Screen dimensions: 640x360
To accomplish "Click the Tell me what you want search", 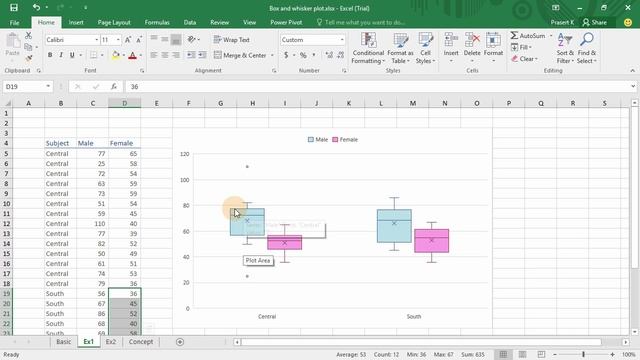I will pyautogui.click(x=361, y=22).
